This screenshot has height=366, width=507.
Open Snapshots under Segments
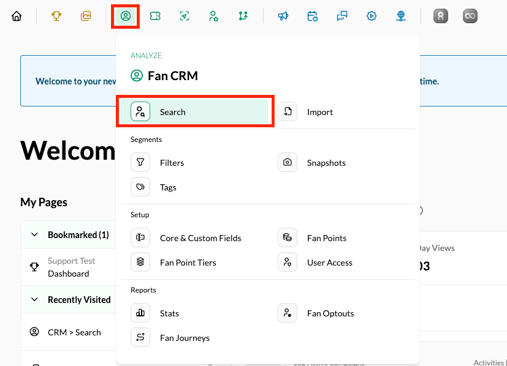[342, 163]
